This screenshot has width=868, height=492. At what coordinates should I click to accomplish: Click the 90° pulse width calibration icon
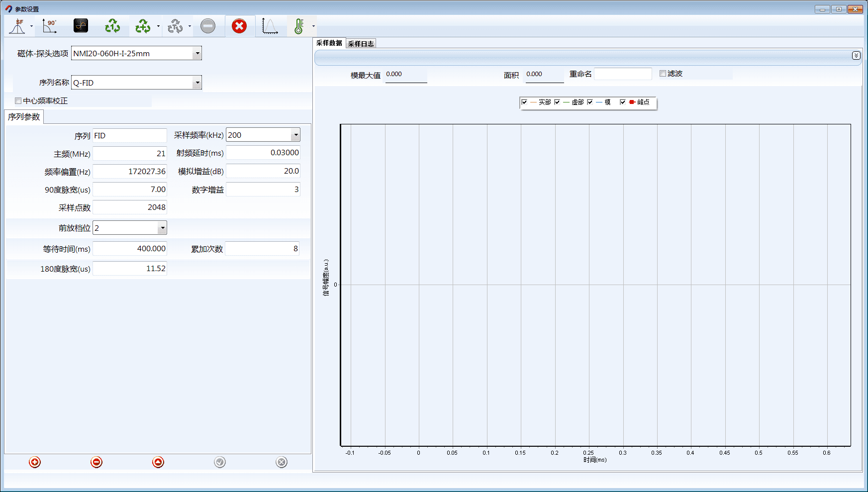tap(49, 26)
